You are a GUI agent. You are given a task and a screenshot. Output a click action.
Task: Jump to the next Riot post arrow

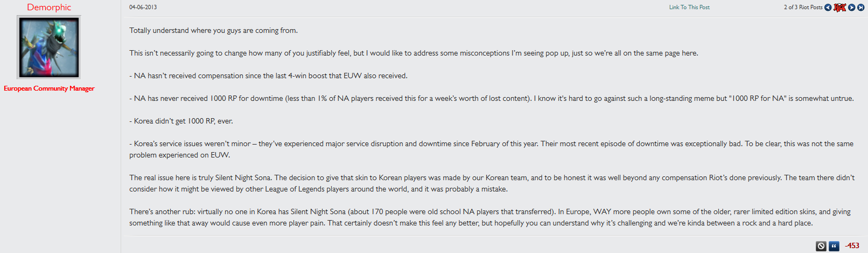(x=852, y=7)
